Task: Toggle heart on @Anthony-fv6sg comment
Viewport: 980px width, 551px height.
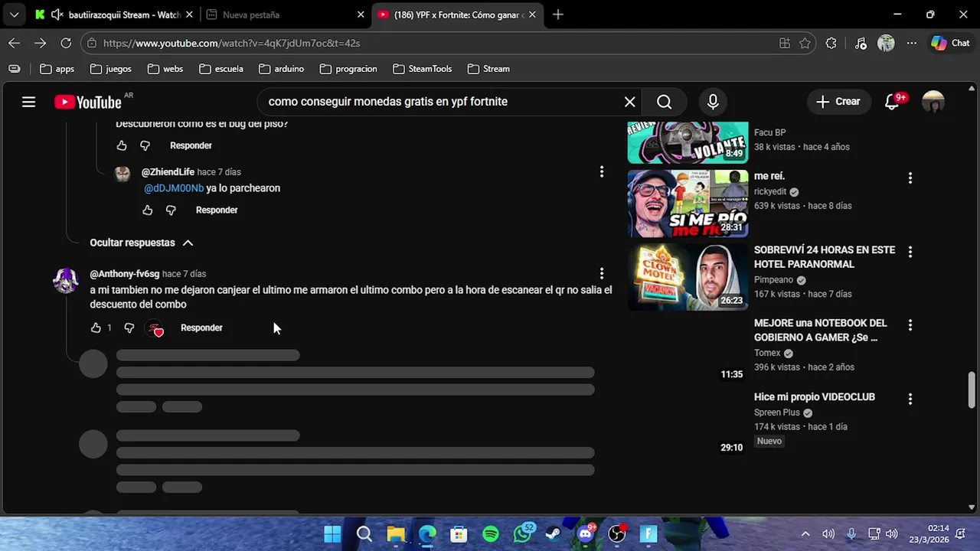Action: click(155, 328)
